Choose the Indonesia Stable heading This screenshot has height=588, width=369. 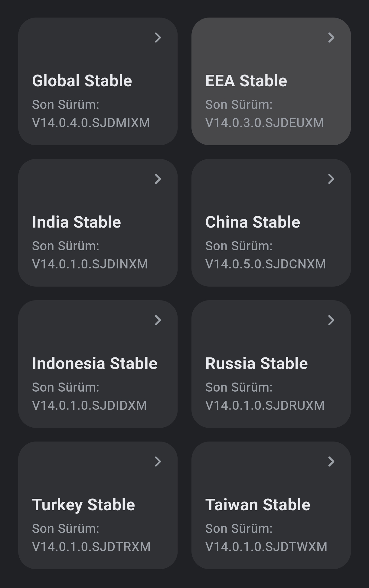[x=95, y=363]
